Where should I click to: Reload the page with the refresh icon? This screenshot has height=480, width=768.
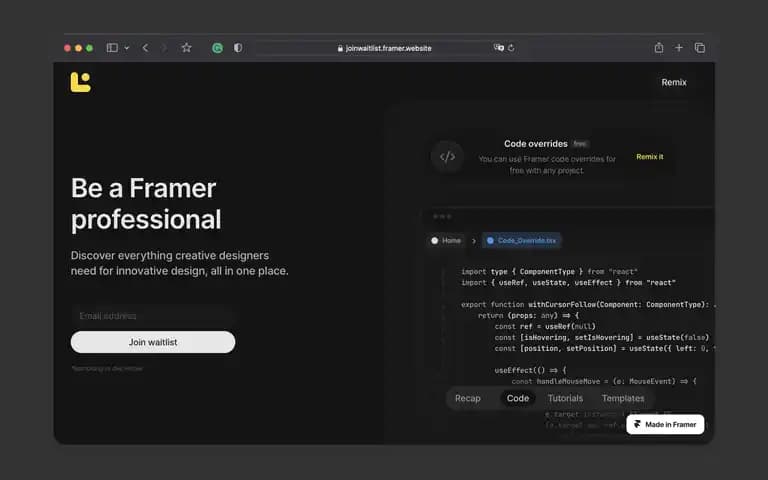pos(511,48)
